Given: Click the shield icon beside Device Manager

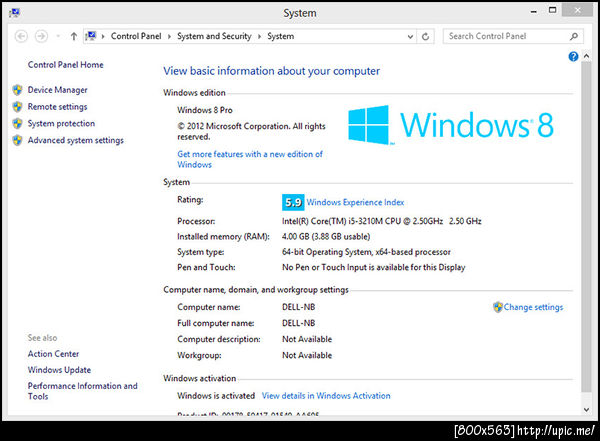Looking at the screenshot, I should tap(17, 90).
